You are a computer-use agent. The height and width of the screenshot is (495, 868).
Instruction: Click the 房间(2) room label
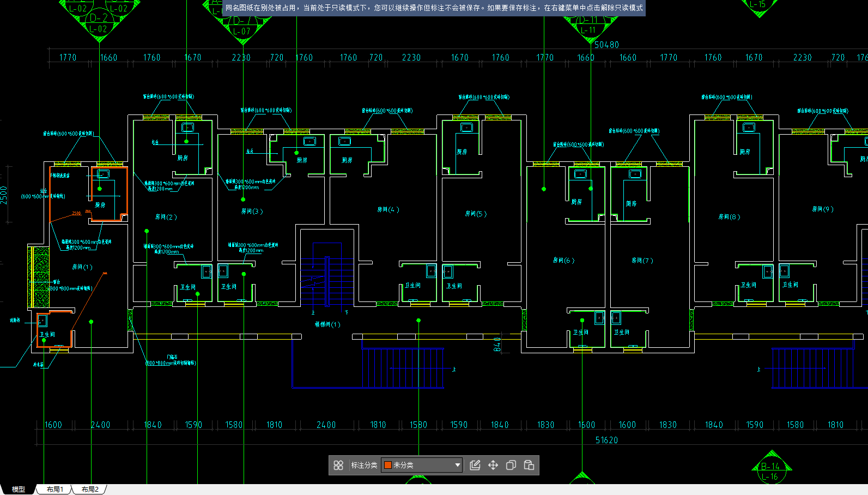(166, 217)
